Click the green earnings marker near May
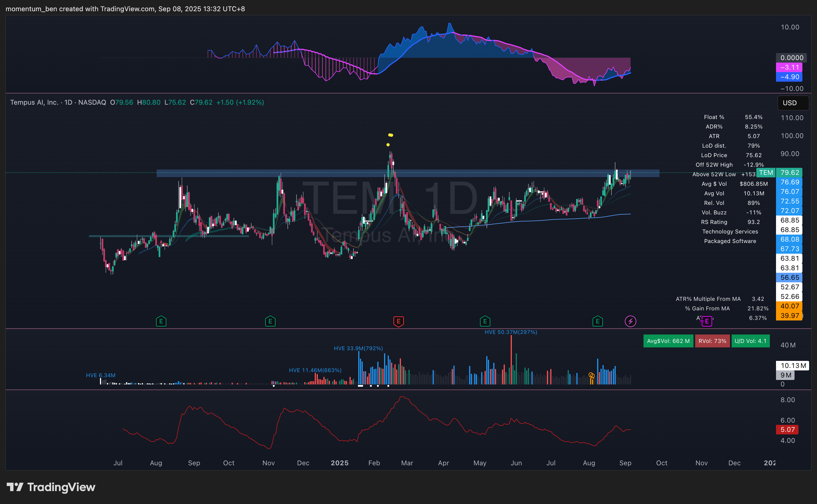This screenshot has height=504, width=817. pyautogui.click(x=485, y=321)
